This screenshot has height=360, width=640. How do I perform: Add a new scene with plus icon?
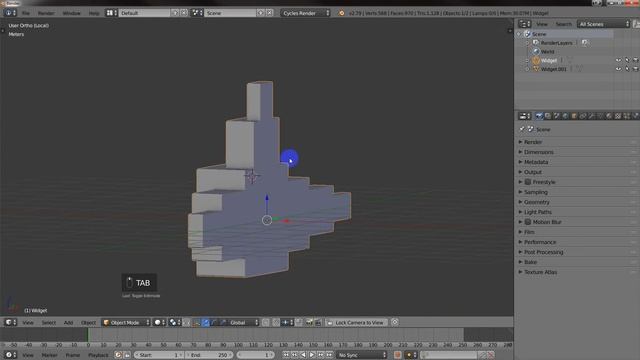261,13
